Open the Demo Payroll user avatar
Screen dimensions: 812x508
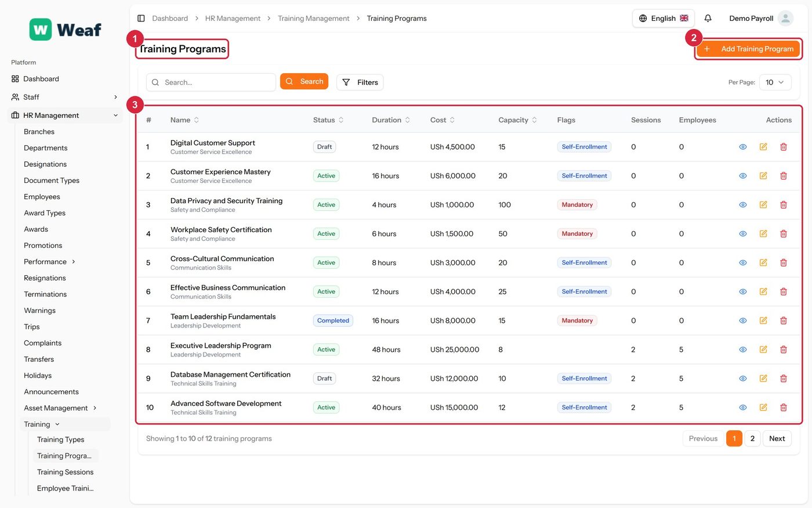click(x=785, y=19)
